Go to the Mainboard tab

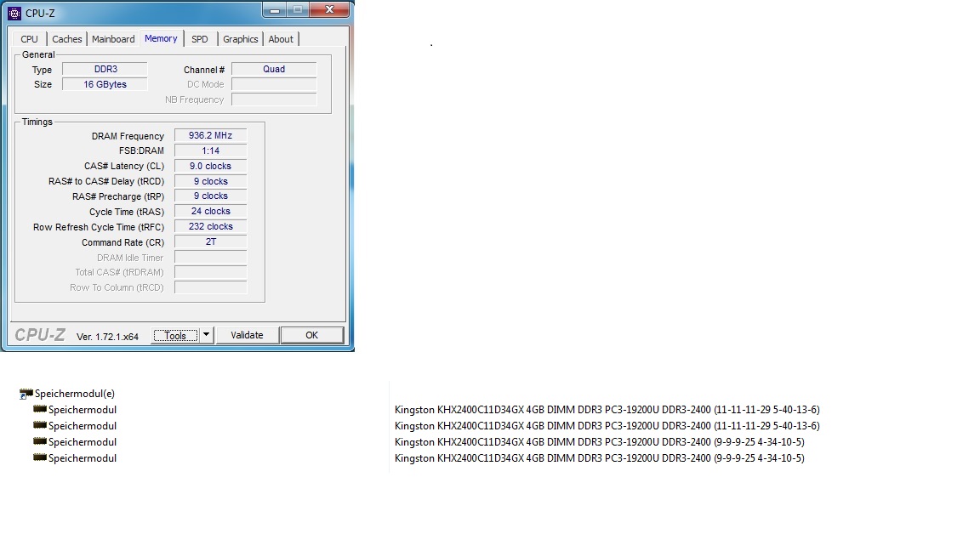coord(113,39)
